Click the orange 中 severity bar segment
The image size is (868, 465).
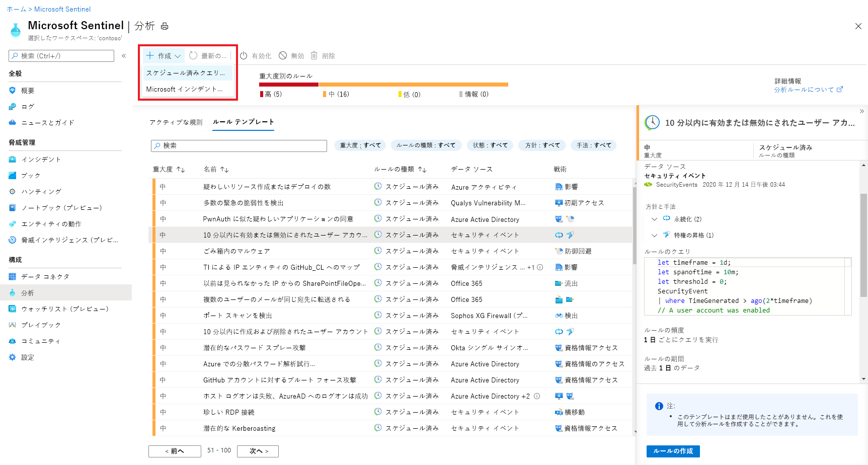[x=413, y=85]
